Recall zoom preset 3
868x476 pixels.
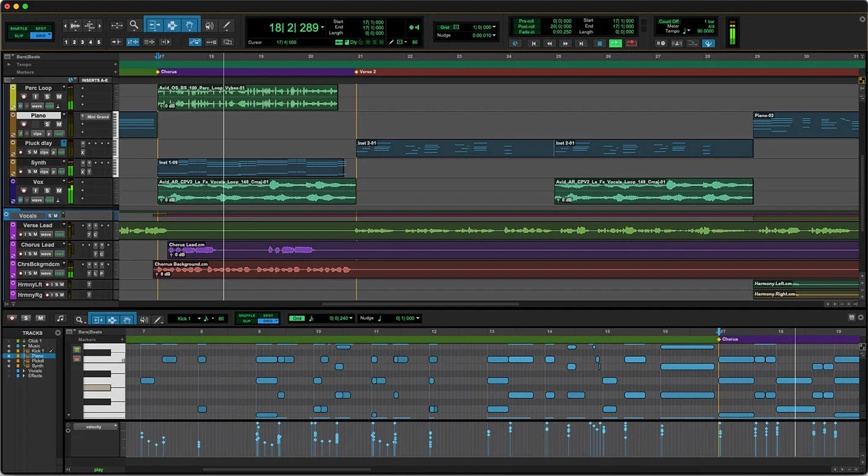tap(83, 42)
